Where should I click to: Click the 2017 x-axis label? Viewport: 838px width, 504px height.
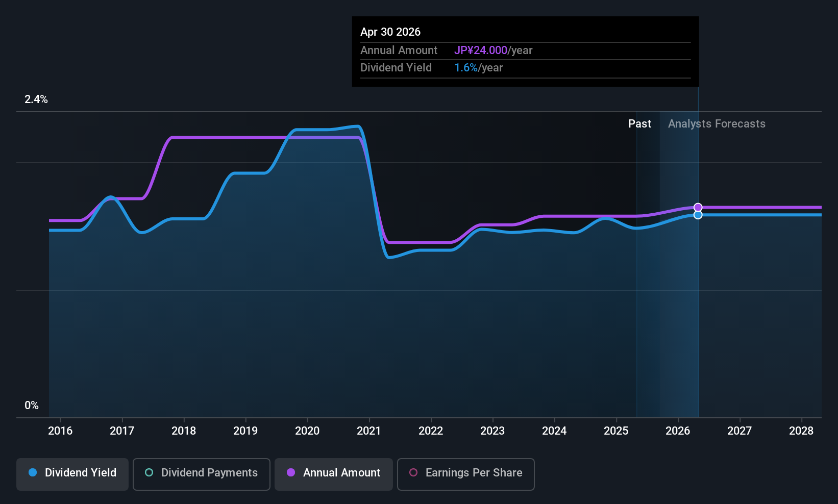[x=122, y=431]
